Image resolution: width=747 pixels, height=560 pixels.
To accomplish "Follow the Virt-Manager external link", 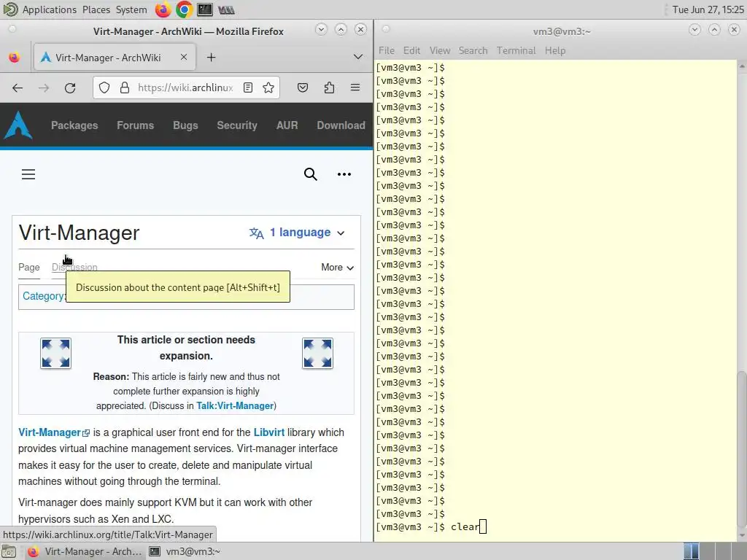I will point(54,432).
